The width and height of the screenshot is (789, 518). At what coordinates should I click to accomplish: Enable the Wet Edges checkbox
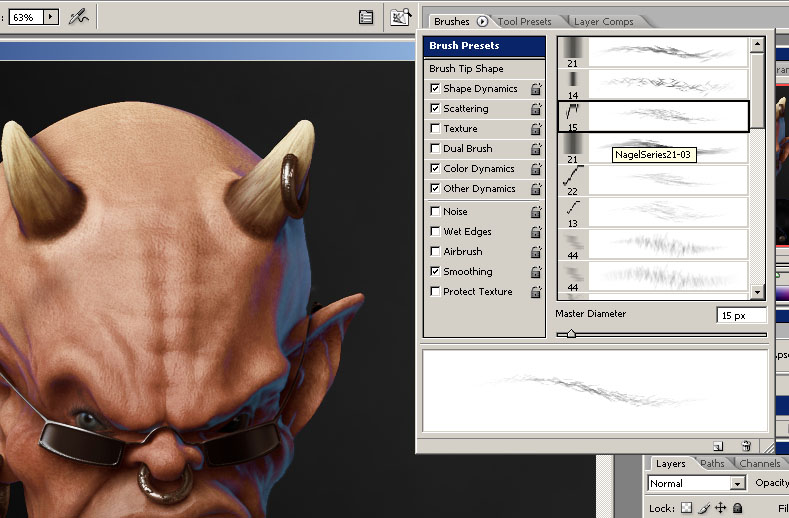click(x=435, y=231)
